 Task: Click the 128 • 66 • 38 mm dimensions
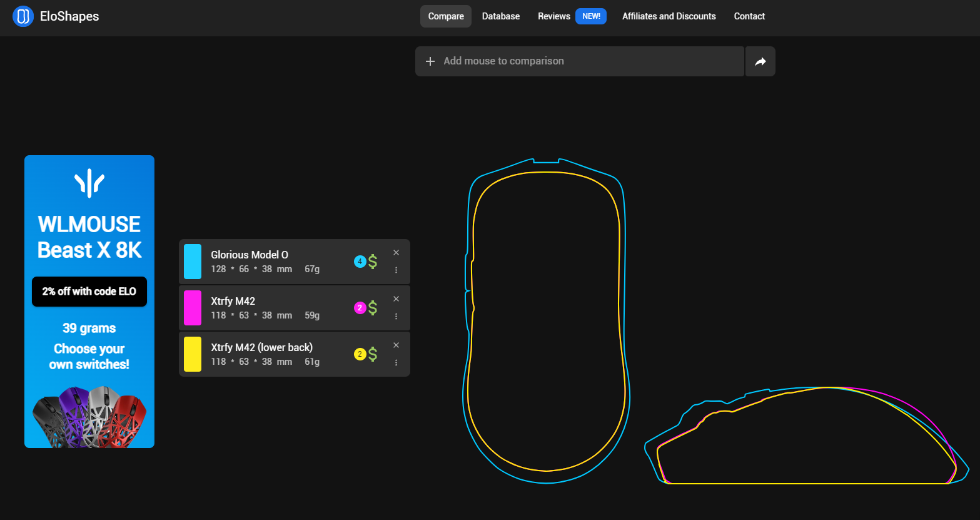[x=251, y=269]
